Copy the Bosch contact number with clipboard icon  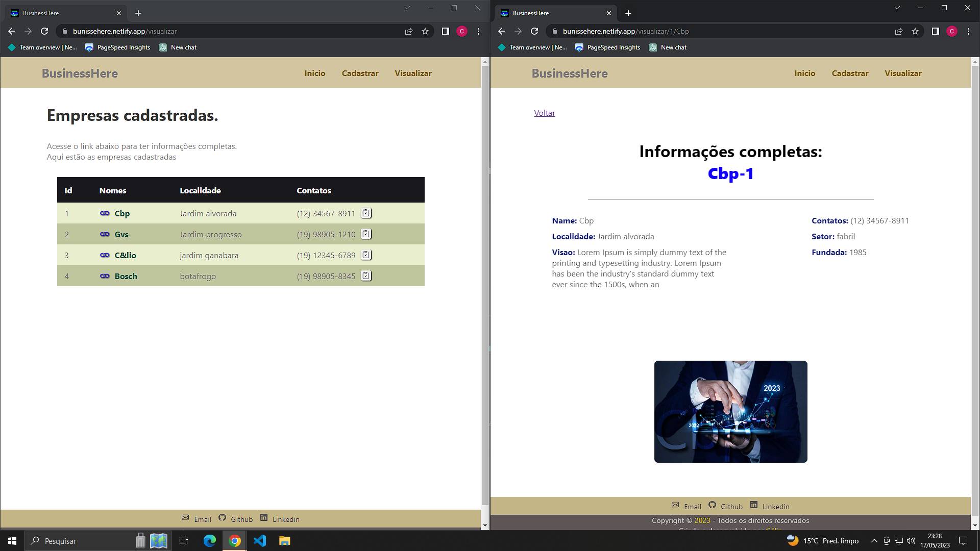[x=366, y=276]
